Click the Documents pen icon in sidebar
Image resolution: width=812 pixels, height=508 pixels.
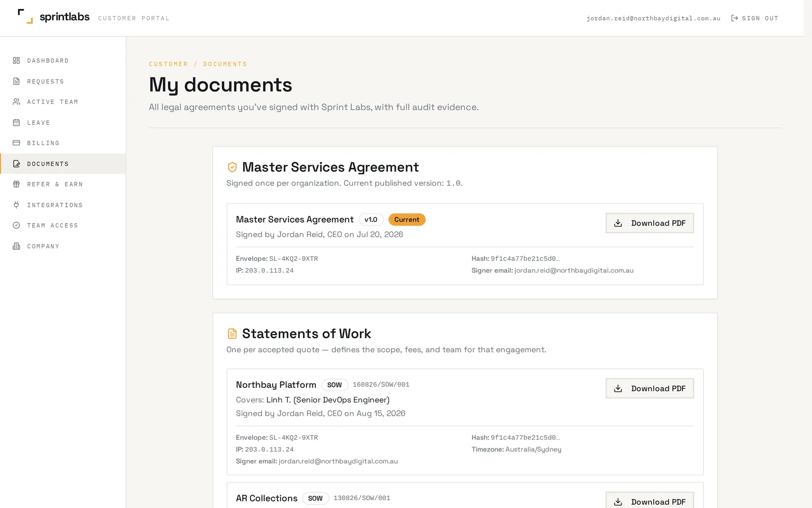tap(16, 163)
